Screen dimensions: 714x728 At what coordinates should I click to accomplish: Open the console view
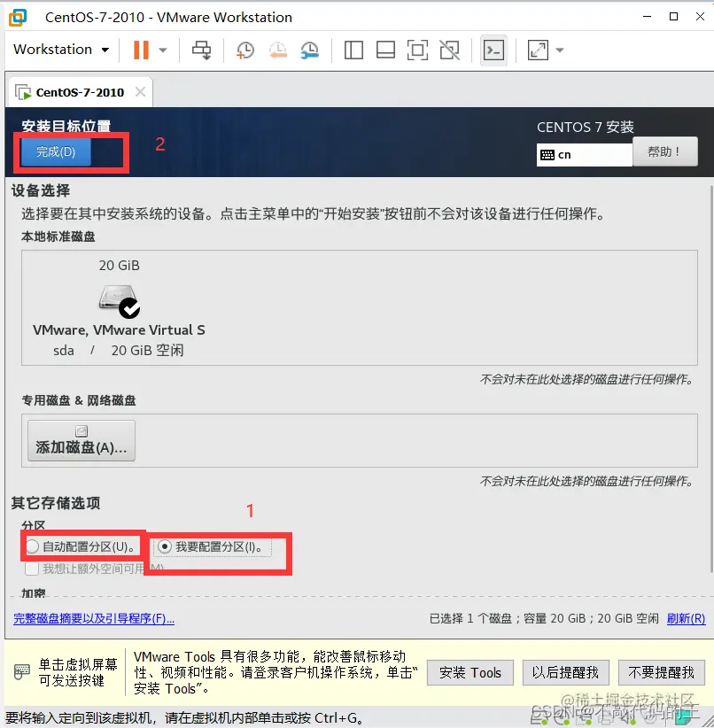tap(493, 50)
